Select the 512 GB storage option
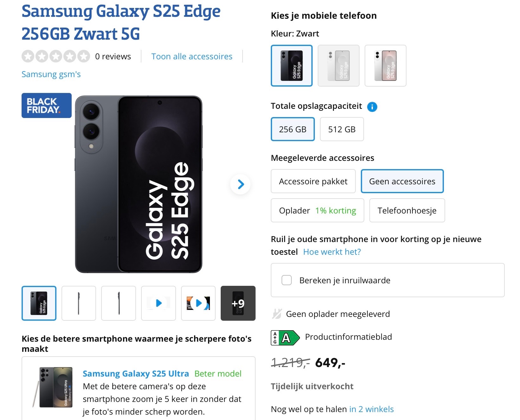Image resolution: width=520 pixels, height=420 pixels. click(341, 129)
